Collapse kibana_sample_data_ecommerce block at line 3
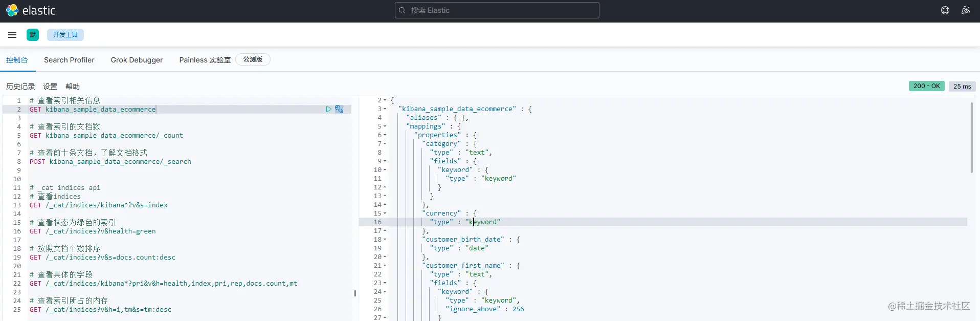The height and width of the screenshot is (321, 980). (385, 109)
